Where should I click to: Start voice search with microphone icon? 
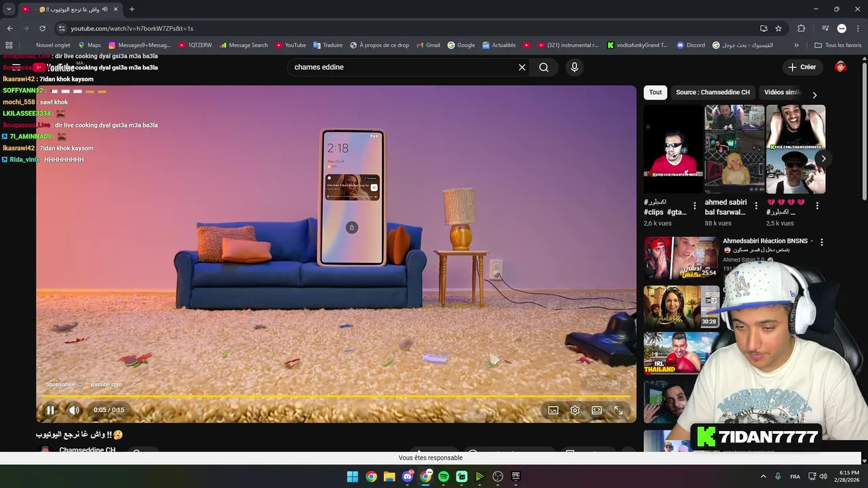click(x=574, y=67)
